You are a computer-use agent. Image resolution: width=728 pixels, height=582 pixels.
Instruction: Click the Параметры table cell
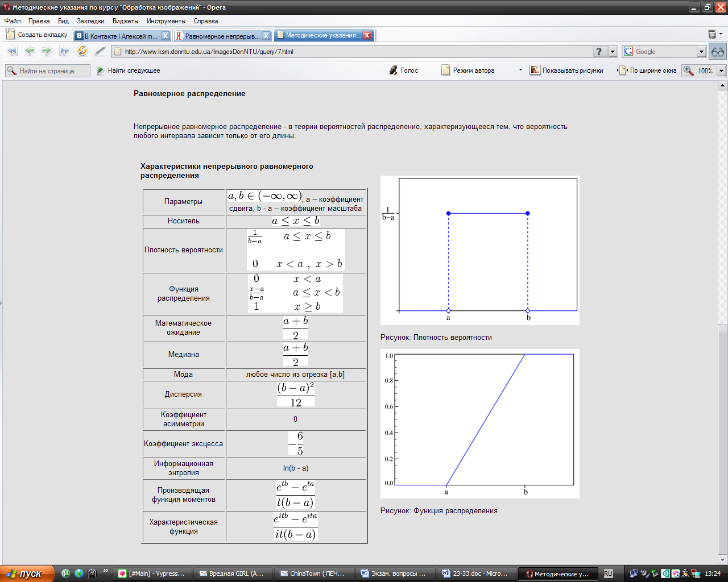(184, 201)
